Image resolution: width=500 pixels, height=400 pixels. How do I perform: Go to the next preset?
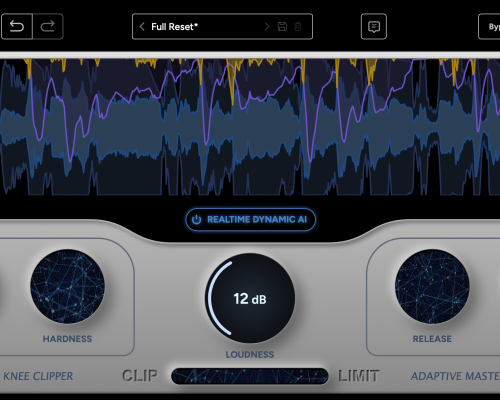pyautogui.click(x=267, y=26)
